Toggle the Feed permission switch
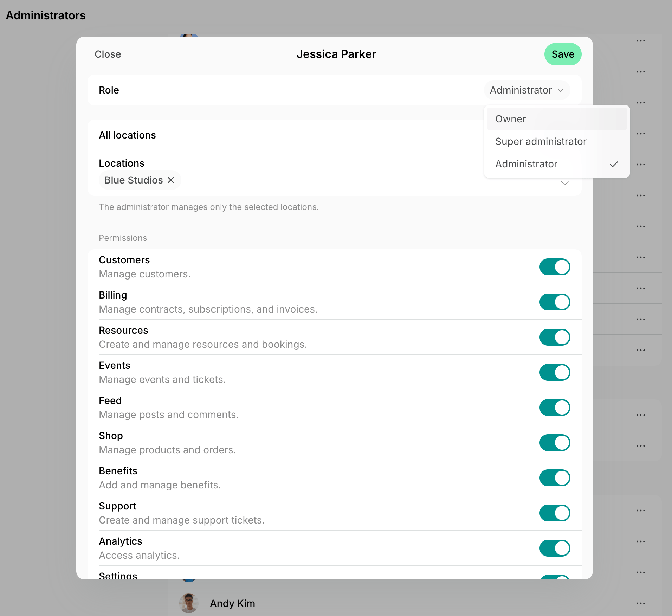This screenshot has height=616, width=672. point(555,408)
